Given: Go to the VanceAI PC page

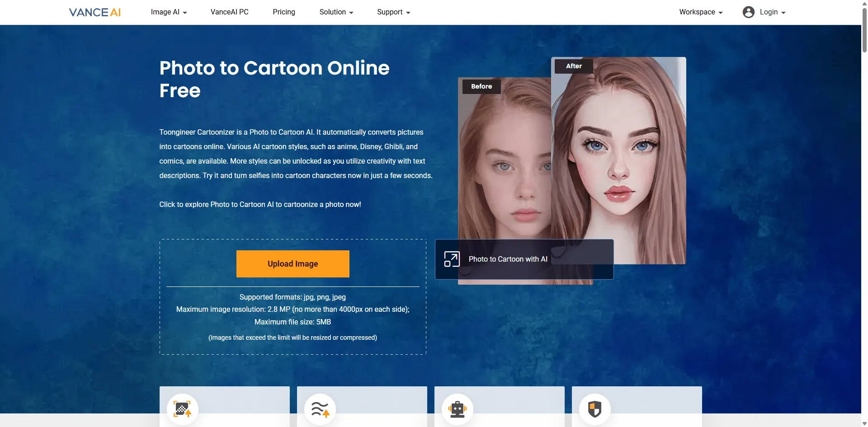Looking at the screenshot, I should click(230, 12).
